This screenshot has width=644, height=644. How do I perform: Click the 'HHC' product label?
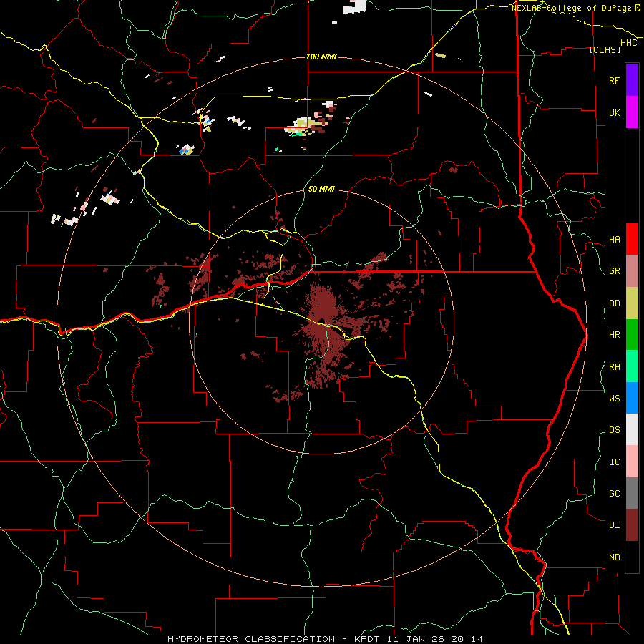[628, 43]
